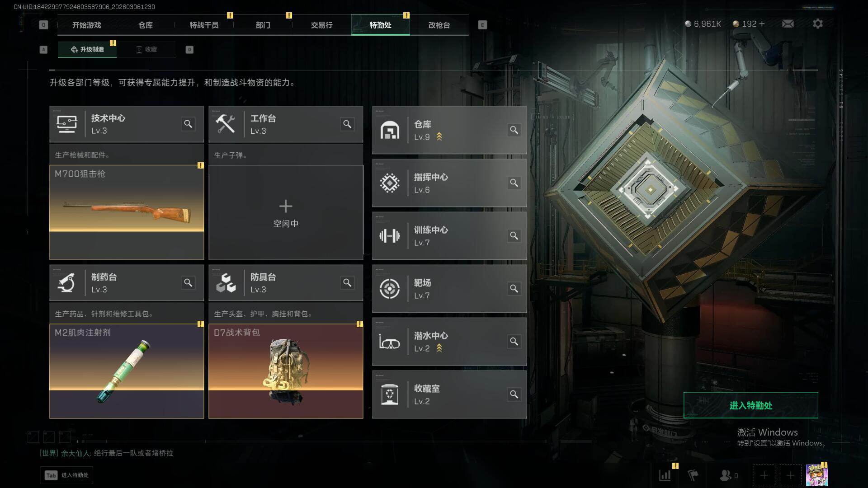
Task: Click the flag icon in bottom bar
Action: [693, 475]
